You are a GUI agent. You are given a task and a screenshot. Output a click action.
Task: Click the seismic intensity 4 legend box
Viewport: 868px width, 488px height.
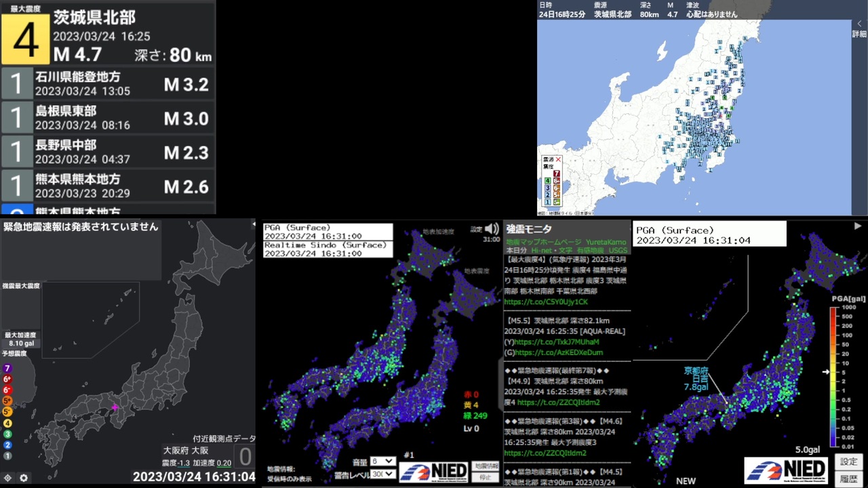click(x=547, y=181)
